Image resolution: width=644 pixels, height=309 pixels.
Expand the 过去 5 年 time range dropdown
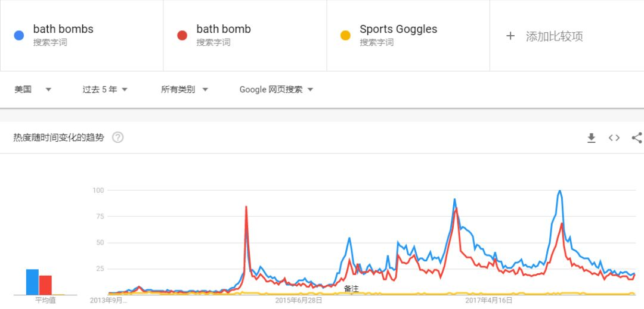point(105,89)
